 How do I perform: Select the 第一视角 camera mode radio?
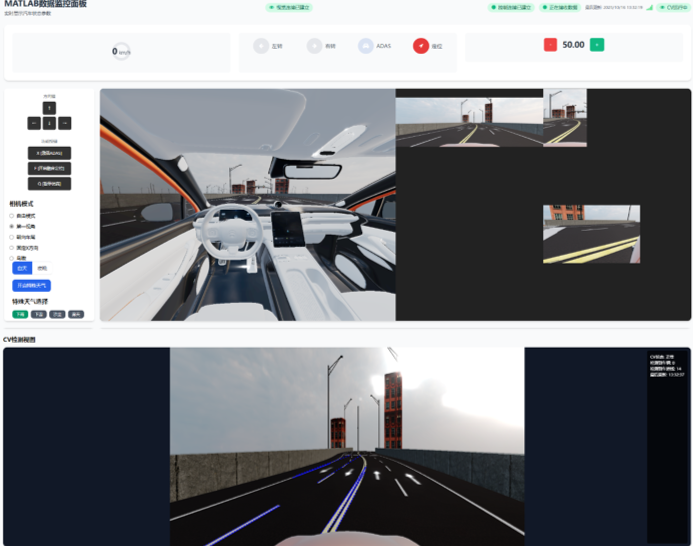click(12, 227)
